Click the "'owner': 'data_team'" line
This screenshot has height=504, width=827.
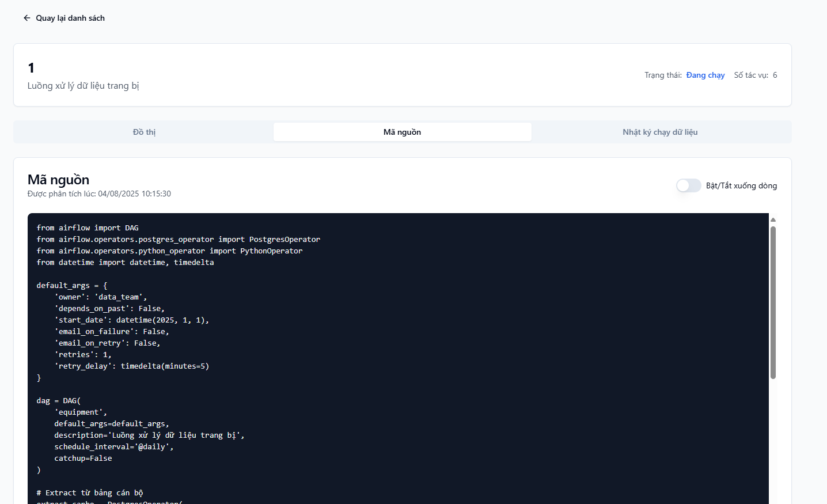pos(101,297)
